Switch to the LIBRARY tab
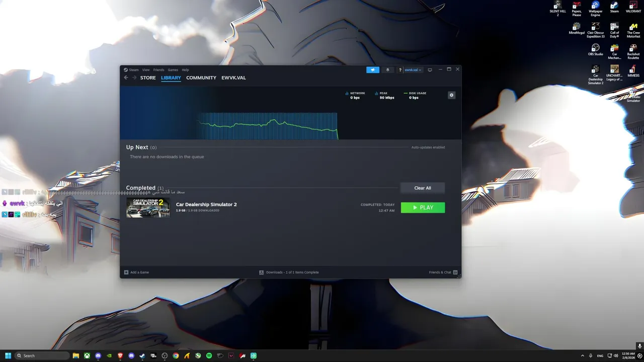 [171, 78]
